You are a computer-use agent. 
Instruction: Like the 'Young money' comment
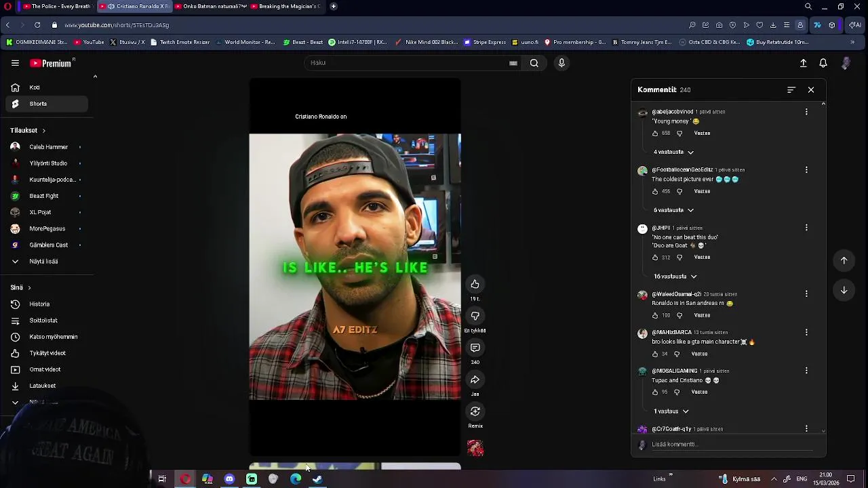coord(655,134)
